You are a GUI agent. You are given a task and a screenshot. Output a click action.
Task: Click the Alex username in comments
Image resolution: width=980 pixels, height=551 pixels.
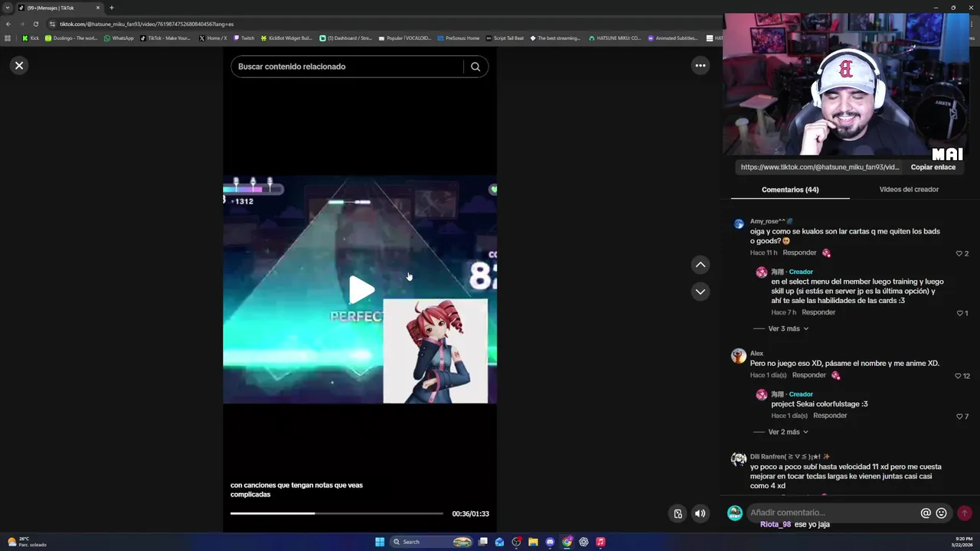[x=756, y=354]
